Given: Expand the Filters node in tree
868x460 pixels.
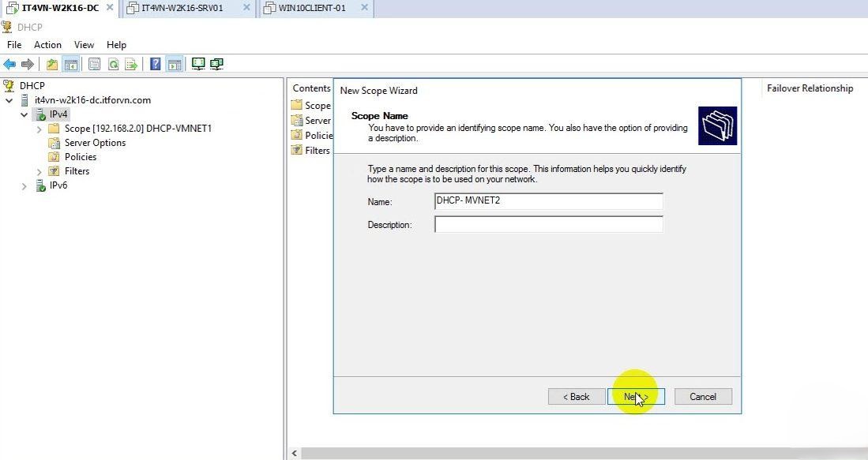Looking at the screenshot, I should point(39,171).
